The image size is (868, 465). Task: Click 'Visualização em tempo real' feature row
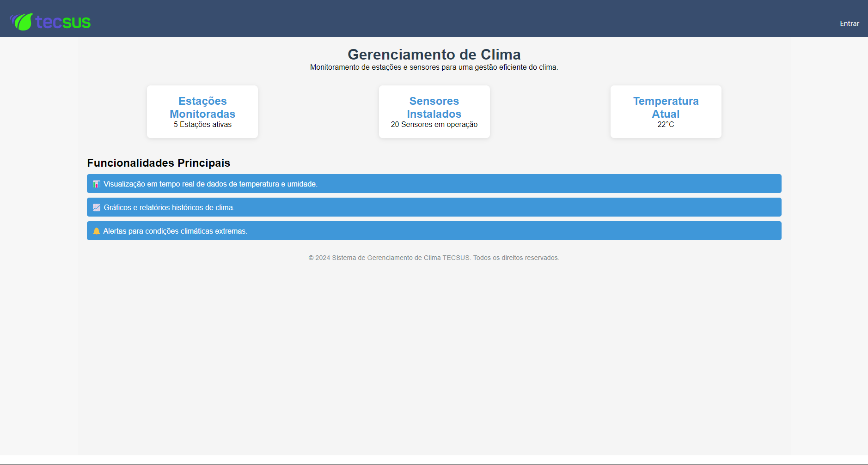[x=434, y=183]
